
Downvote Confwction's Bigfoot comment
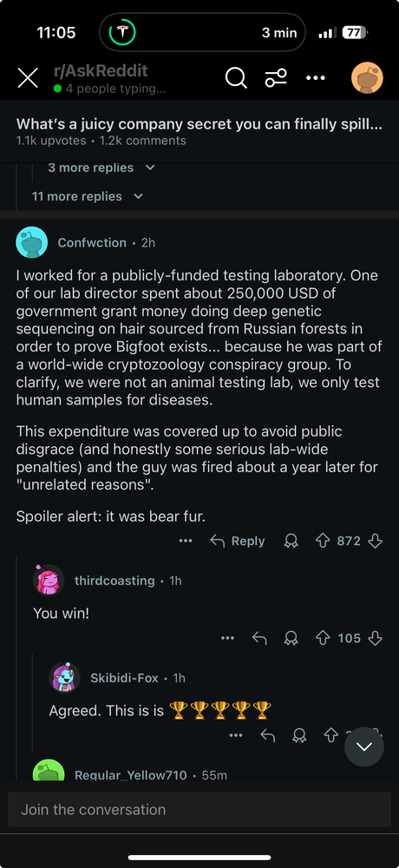[x=376, y=541]
